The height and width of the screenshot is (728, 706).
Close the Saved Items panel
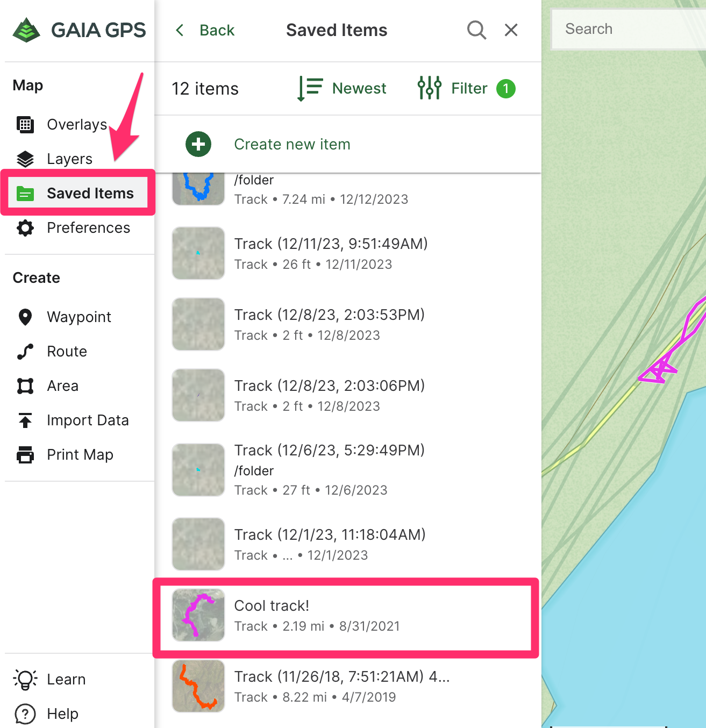click(511, 30)
